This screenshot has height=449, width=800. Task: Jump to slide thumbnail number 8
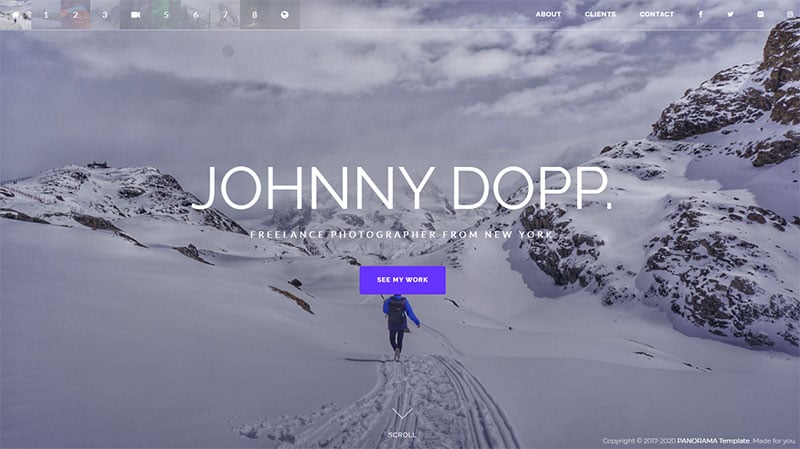[255, 15]
